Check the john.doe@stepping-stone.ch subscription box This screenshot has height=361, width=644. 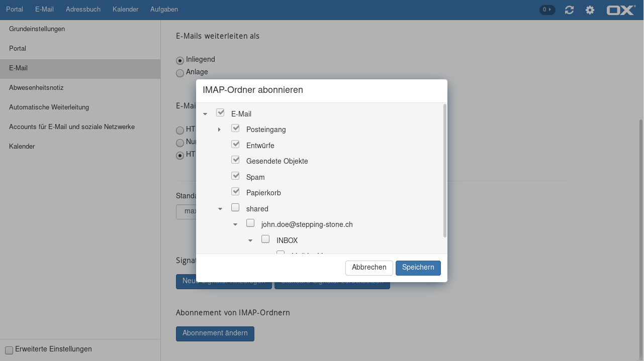coord(250,223)
